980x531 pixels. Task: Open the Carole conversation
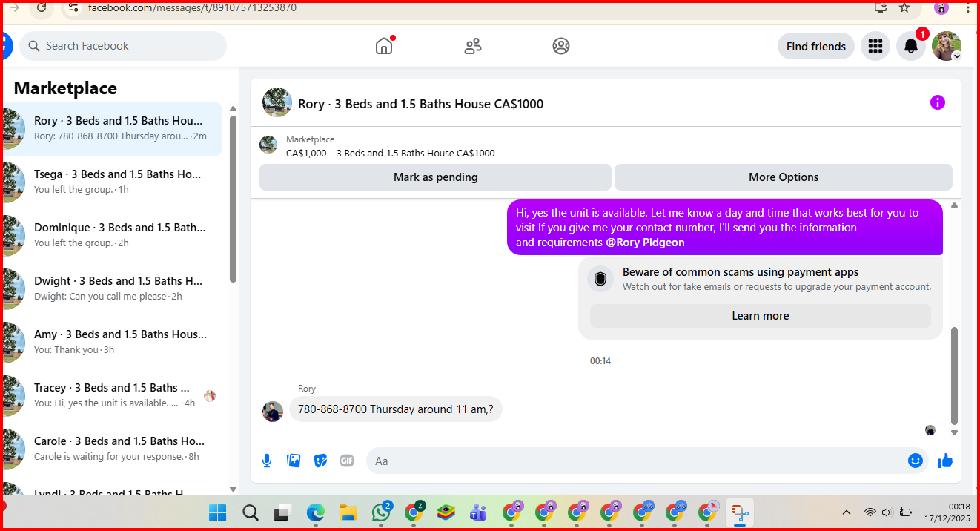click(113, 449)
